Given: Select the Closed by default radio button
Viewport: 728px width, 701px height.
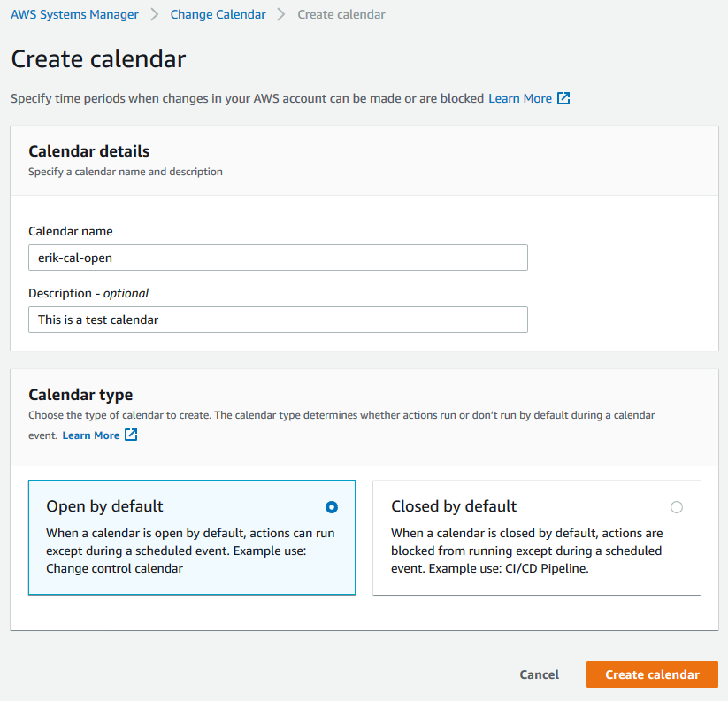Looking at the screenshot, I should [677, 507].
